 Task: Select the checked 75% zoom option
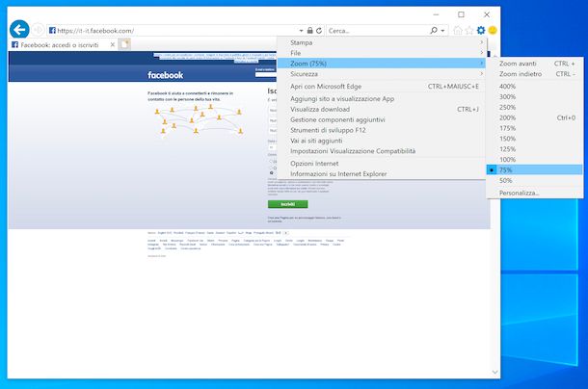coord(535,170)
